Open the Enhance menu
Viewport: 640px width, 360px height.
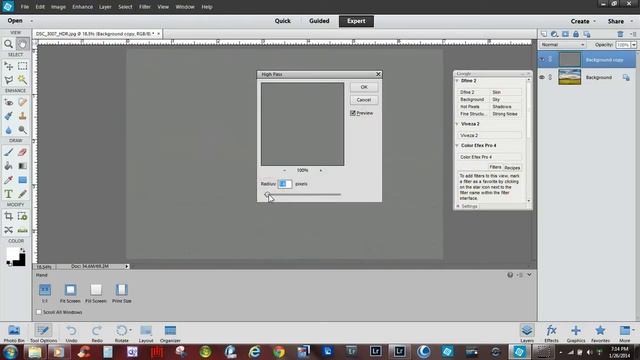click(x=82, y=7)
